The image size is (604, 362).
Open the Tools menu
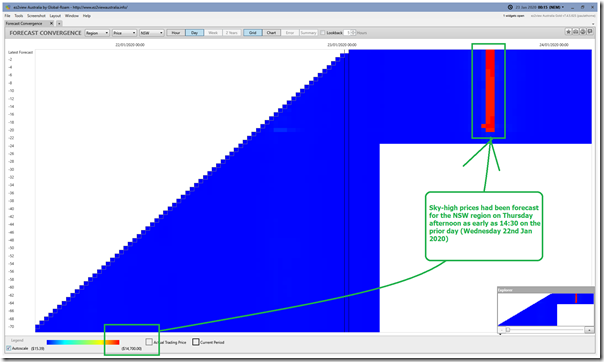[18, 16]
